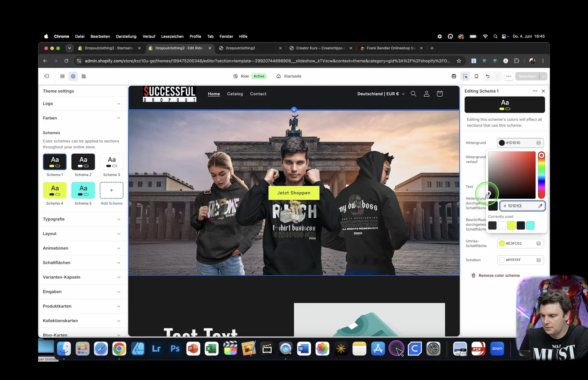The image size is (588, 380).
Task: Launch Photoshop from the dock
Action: tap(175, 348)
